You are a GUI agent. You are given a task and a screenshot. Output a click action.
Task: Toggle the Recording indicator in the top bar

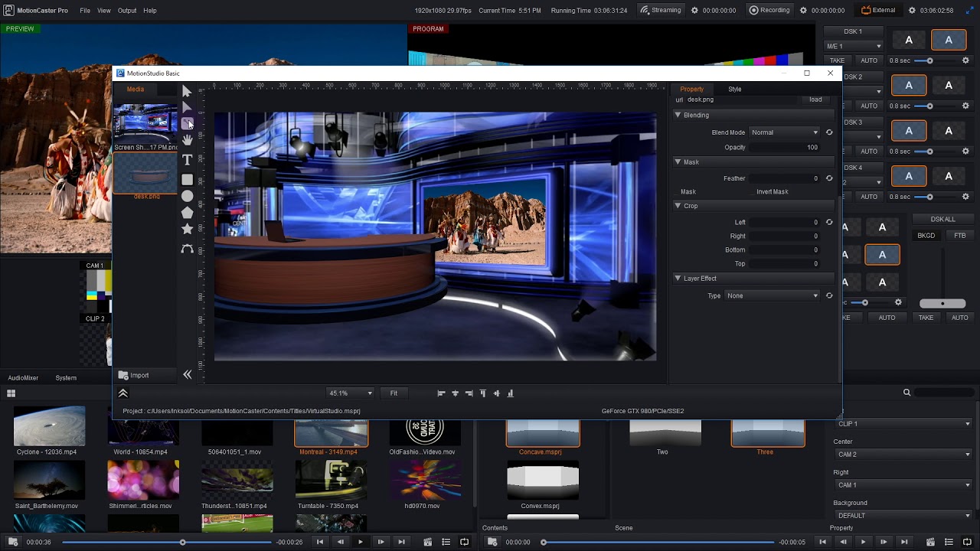pos(769,10)
